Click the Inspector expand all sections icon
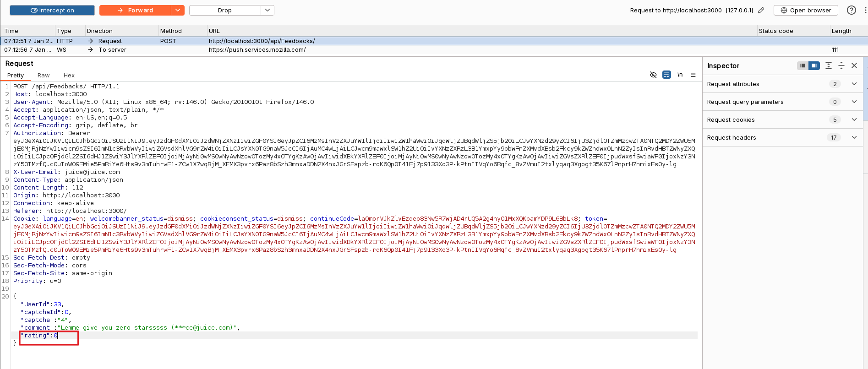 pos(829,65)
